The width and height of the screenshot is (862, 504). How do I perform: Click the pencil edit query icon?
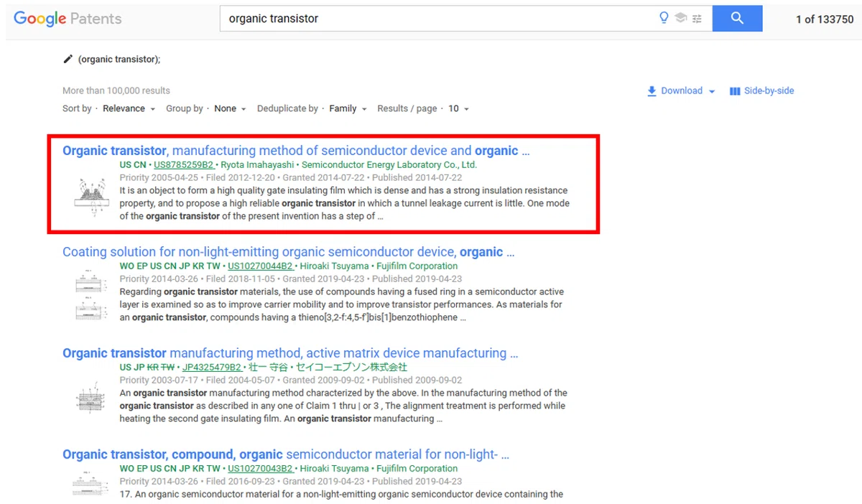tap(68, 59)
